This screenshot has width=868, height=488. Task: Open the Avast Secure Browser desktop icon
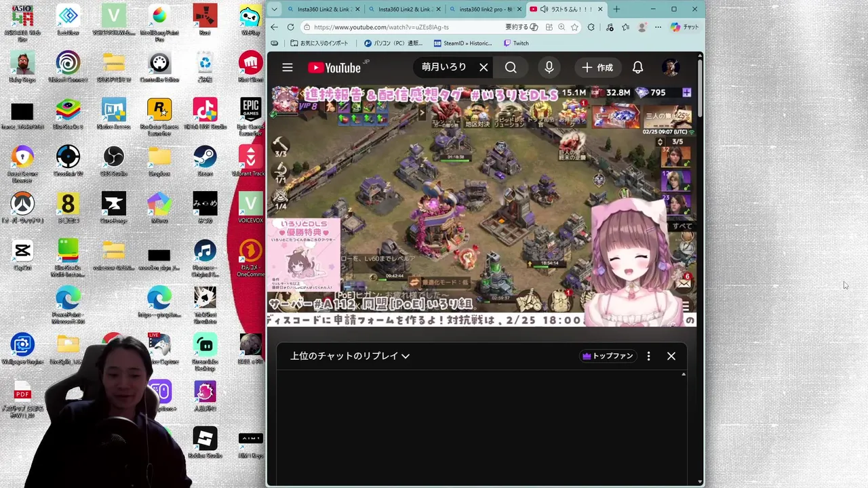pyautogui.click(x=22, y=163)
